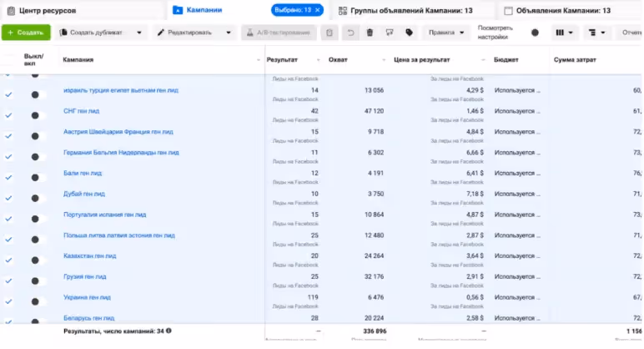Click the preview icon beside the trash

tap(390, 33)
